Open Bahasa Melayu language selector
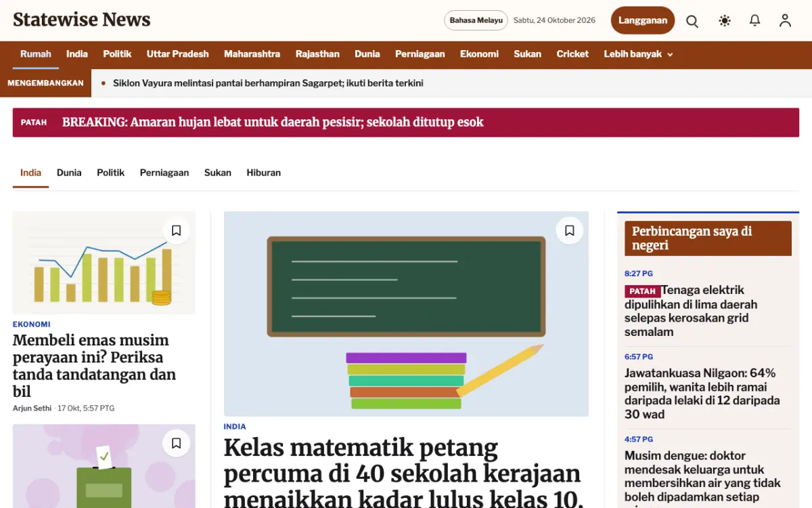This screenshot has width=812, height=508. 476,20
